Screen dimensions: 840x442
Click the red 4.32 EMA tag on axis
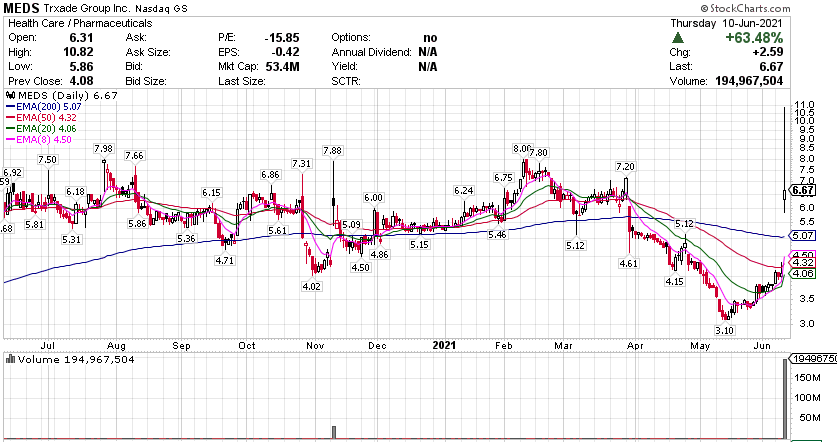tap(803, 263)
